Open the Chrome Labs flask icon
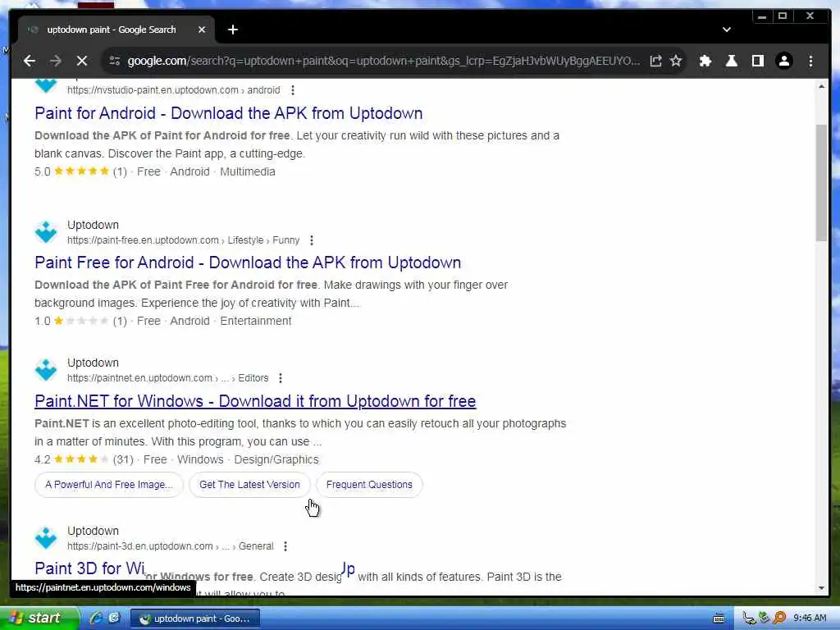The height and width of the screenshot is (630, 840). (x=731, y=61)
